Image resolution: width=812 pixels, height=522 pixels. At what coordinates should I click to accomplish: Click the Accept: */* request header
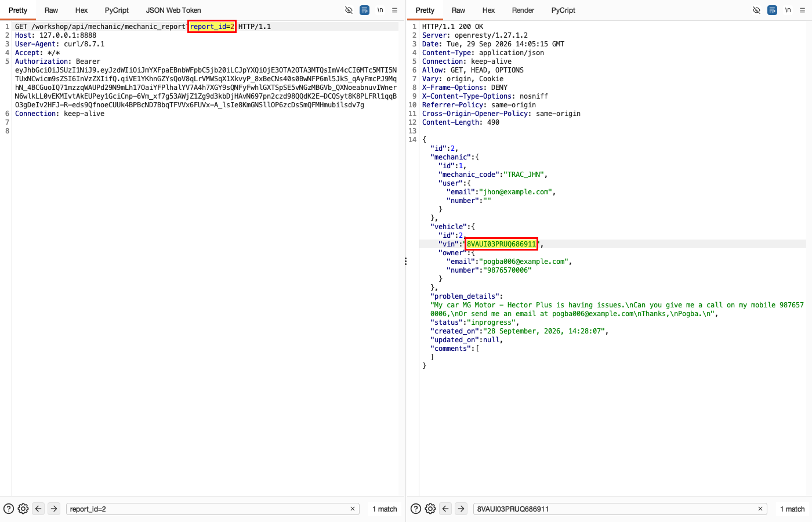click(38, 53)
